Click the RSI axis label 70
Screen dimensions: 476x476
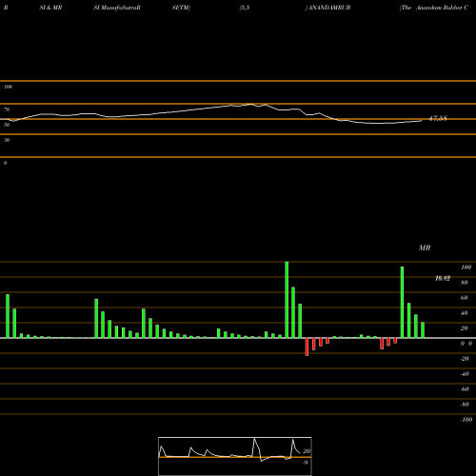coord(7,109)
